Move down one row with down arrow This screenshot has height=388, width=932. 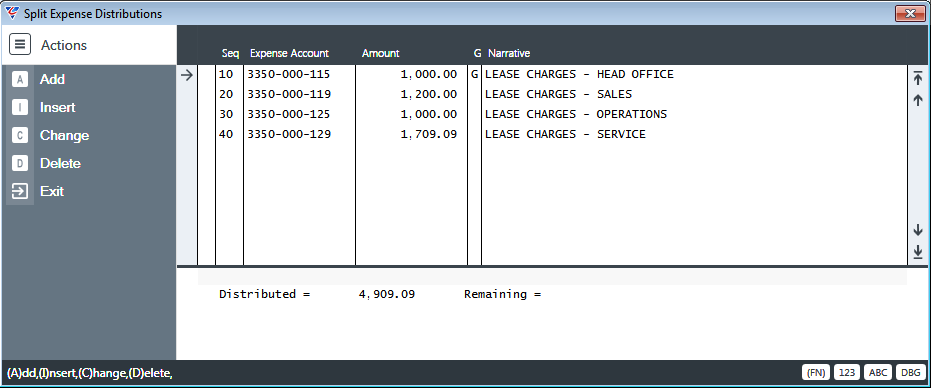click(918, 230)
